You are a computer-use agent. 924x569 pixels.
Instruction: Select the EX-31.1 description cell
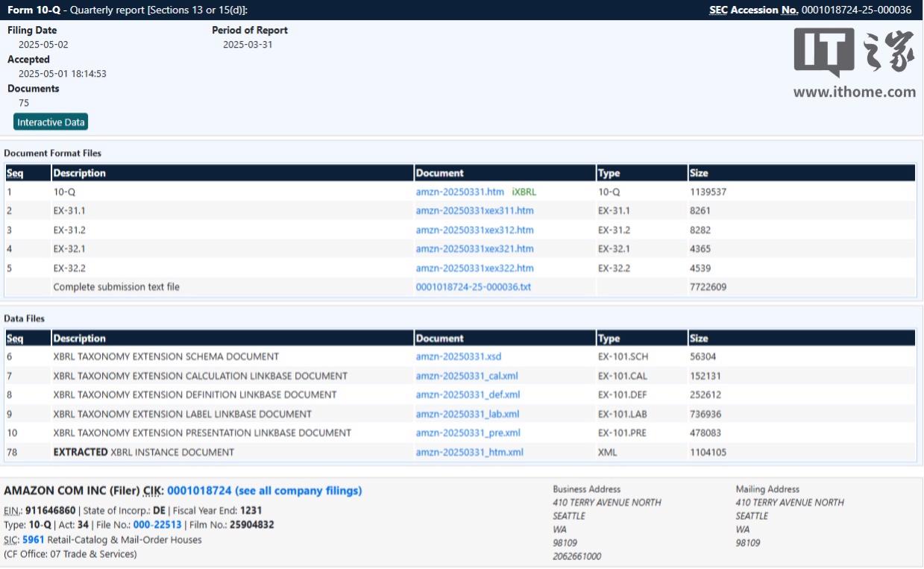pyautogui.click(x=69, y=211)
